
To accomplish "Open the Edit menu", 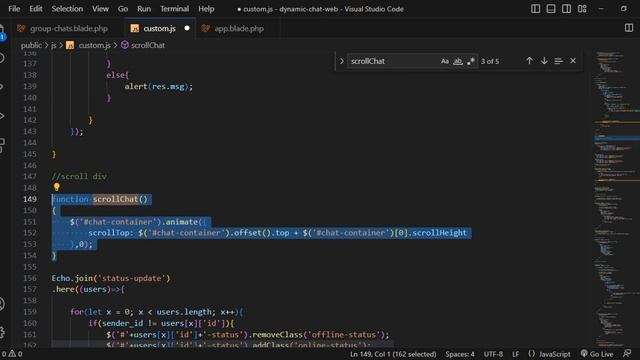I will [x=36, y=9].
